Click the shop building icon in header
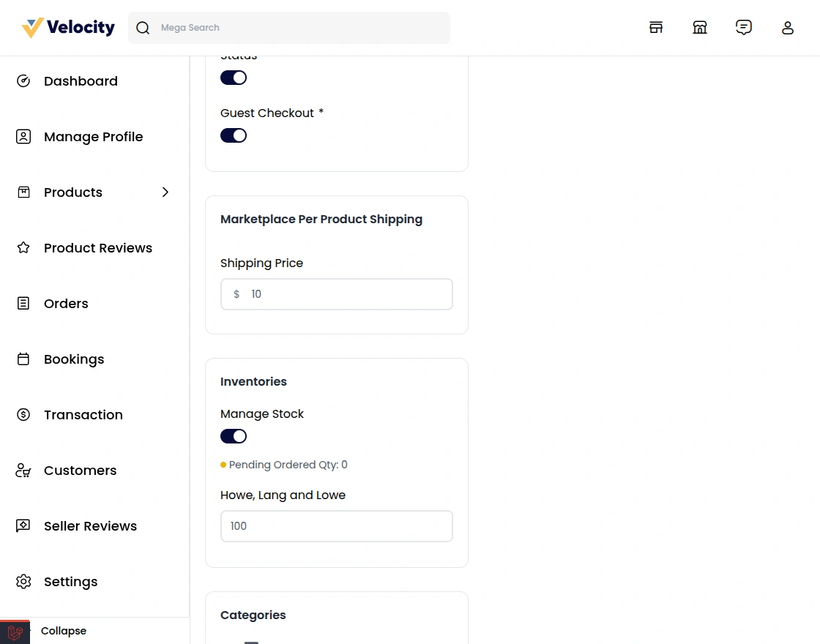This screenshot has height=644, width=820. point(700,27)
